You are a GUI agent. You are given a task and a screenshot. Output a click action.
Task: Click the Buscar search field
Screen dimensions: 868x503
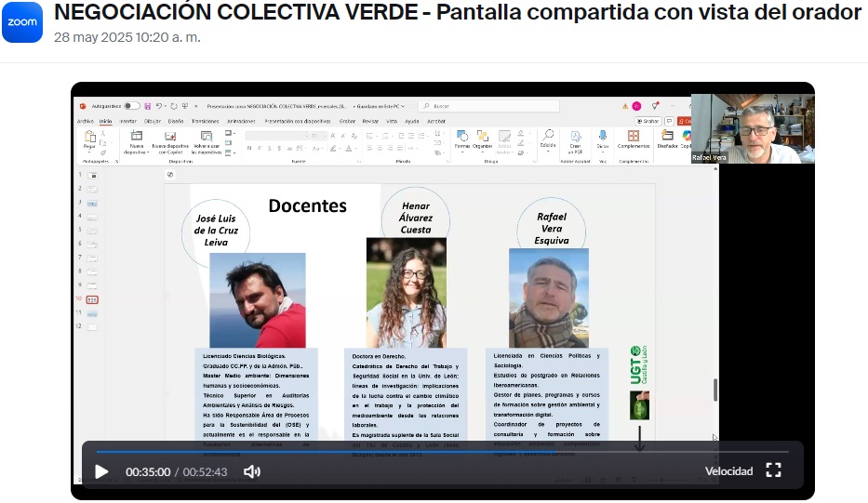point(490,106)
